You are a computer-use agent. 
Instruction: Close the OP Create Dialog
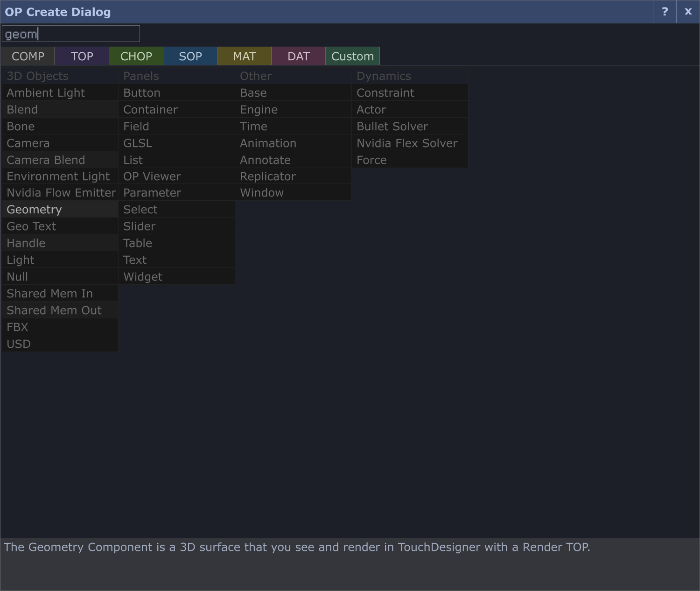(688, 12)
